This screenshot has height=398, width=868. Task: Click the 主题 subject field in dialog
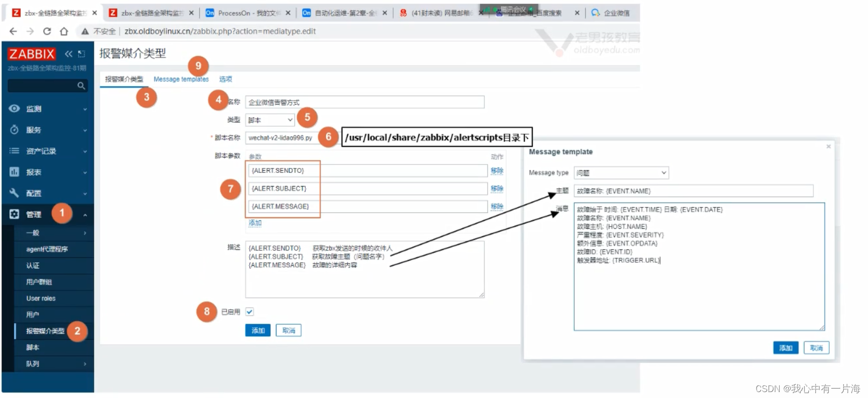click(x=694, y=191)
